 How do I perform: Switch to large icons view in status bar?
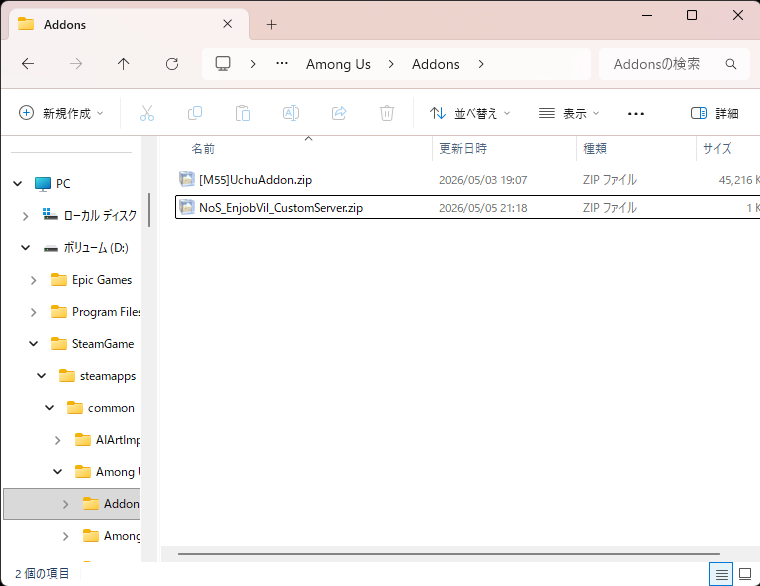pyautogui.click(x=745, y=574)
